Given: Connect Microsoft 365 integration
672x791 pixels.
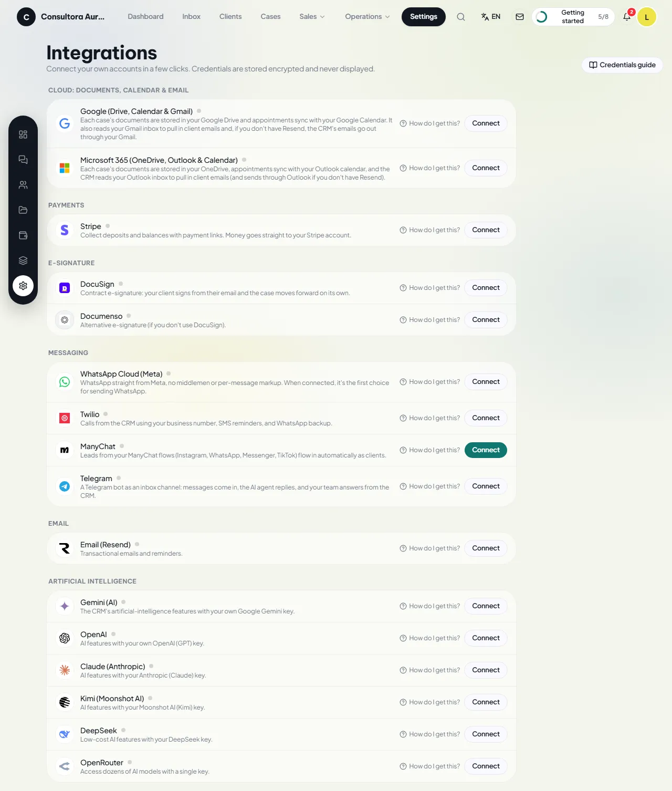Looking at the screenshot, I should (x=486, y=168).
